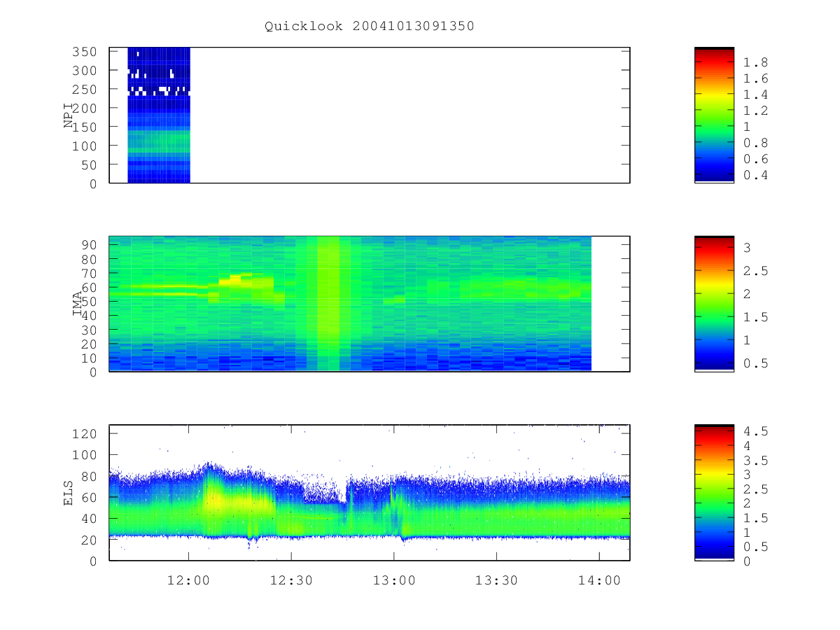
Task: Click the 1.8 label on the NPI color bar
Action: (x=755, y=62)
